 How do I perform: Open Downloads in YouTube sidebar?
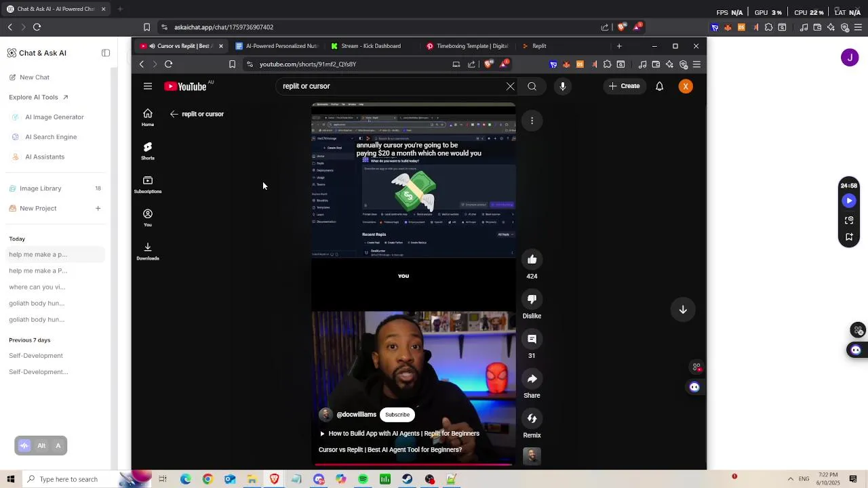[x=148, y=251]
